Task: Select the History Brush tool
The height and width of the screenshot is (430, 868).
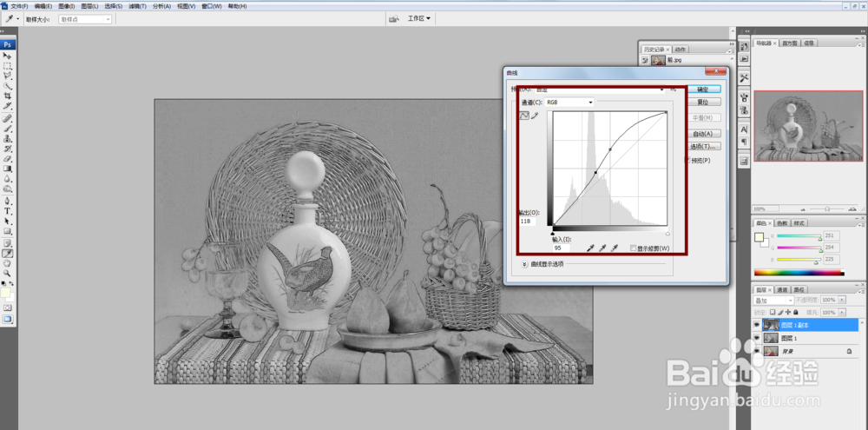Action: coord(7,149)
